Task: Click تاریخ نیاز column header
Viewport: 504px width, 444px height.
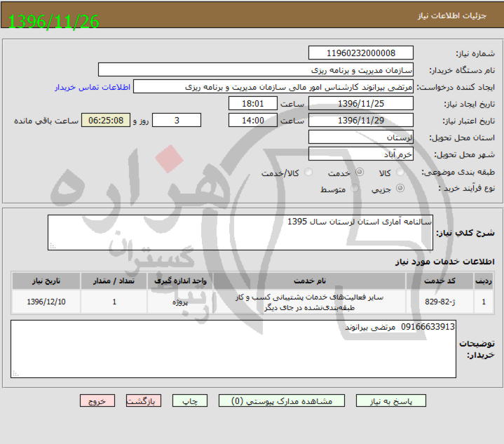Action: (x=46, y=281)
